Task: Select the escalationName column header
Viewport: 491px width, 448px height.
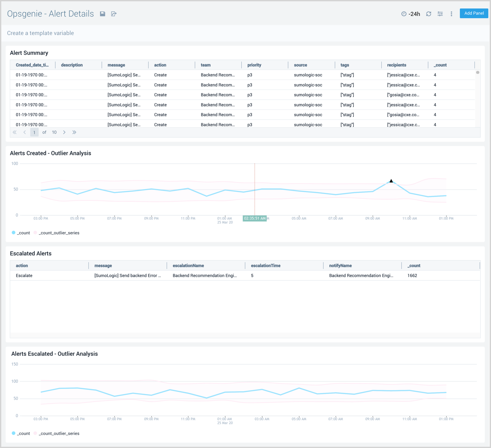Action: [188, 265]
